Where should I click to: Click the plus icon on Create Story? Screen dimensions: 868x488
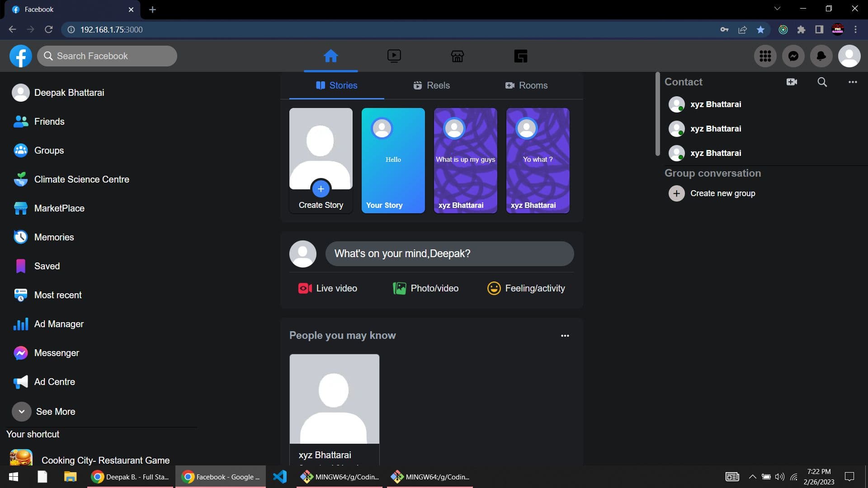pyautogui.click(x=321, y=189)
